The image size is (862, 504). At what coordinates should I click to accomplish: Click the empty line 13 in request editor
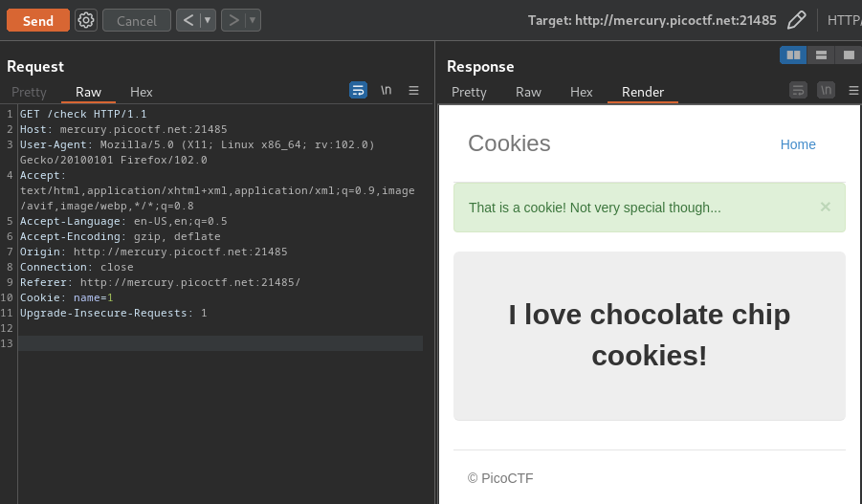[x=220, y=343]
